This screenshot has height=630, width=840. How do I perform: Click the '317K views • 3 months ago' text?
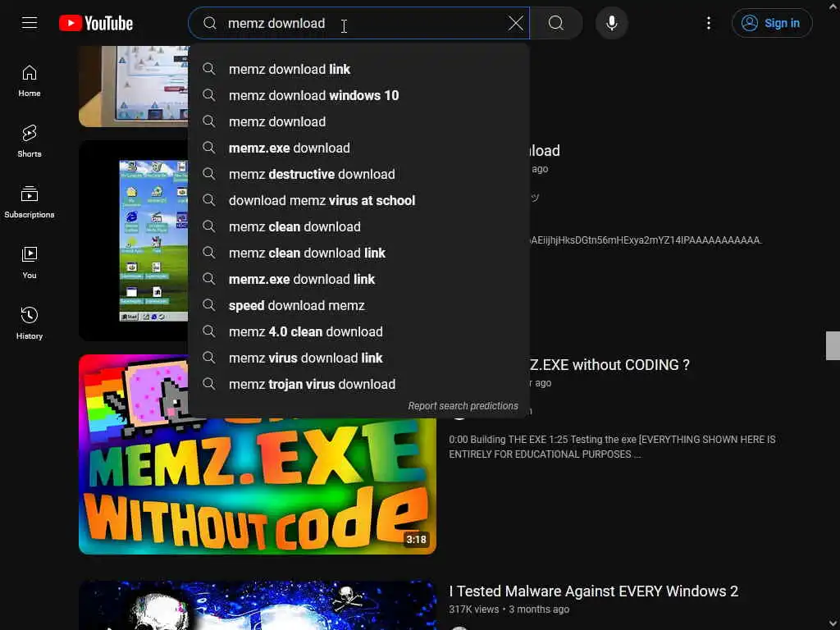(509, 609)
